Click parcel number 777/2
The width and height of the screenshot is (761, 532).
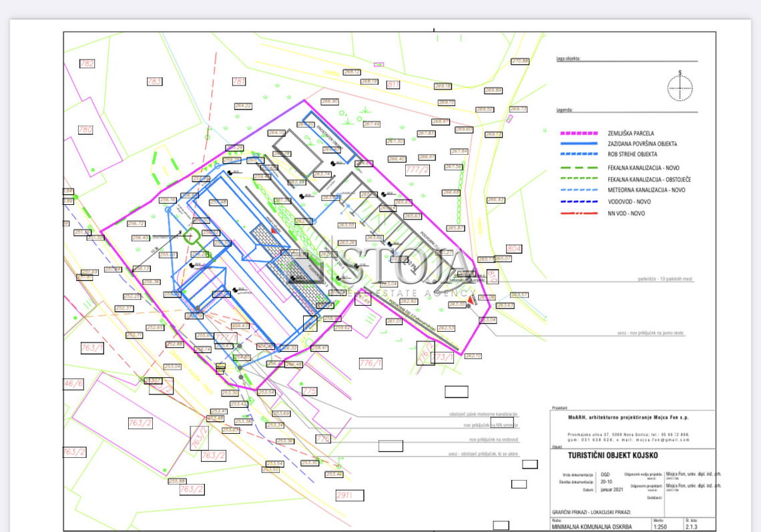[417, 170]
